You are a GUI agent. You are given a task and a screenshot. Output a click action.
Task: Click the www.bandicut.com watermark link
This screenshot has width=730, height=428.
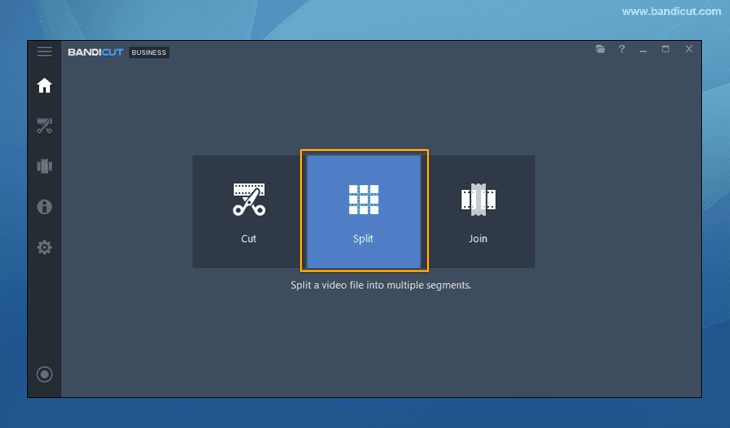[x=671, y=12]
